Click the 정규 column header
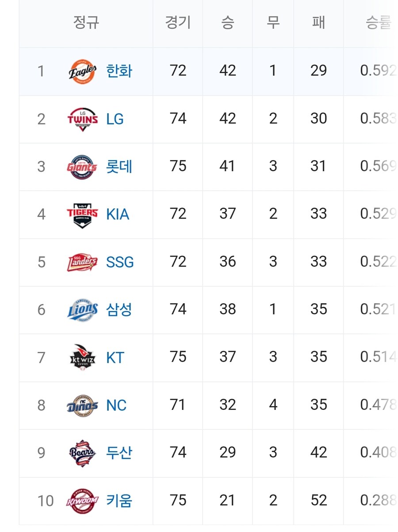The width and height of the screenshot is (398, 532). (86, 23)
